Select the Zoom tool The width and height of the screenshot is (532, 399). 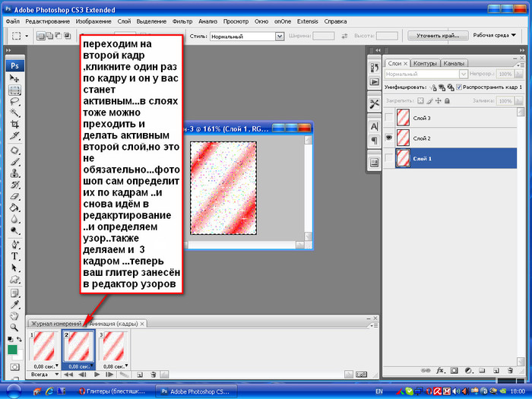click(x=14, y=328)
